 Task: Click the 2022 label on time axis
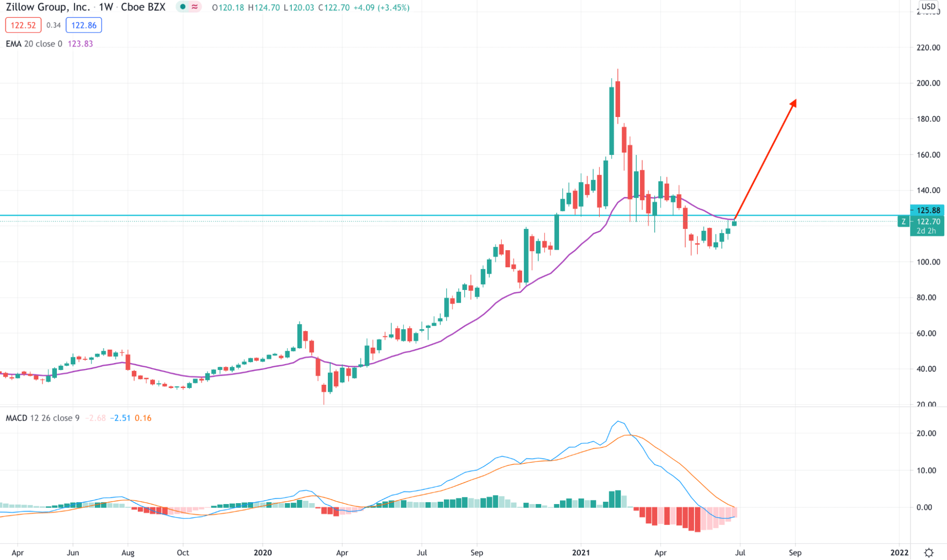(899, 552)
